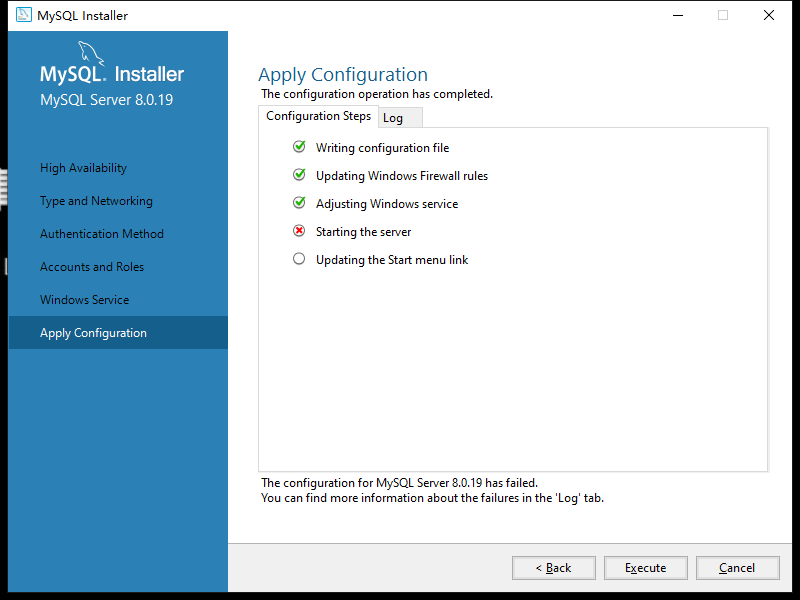Click 'MySQL Server 8.0.19' sidebar subtitle
800x600 pixels.
pos(107,99)
